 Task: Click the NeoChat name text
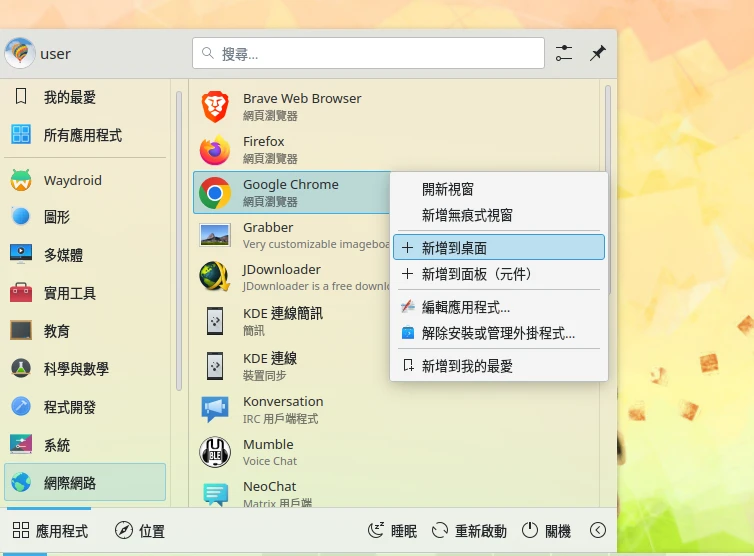click(x=269, y=486)
